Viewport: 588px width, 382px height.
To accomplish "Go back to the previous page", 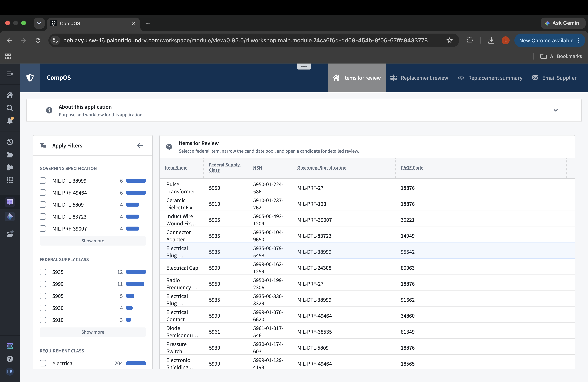I will point(9,40).
